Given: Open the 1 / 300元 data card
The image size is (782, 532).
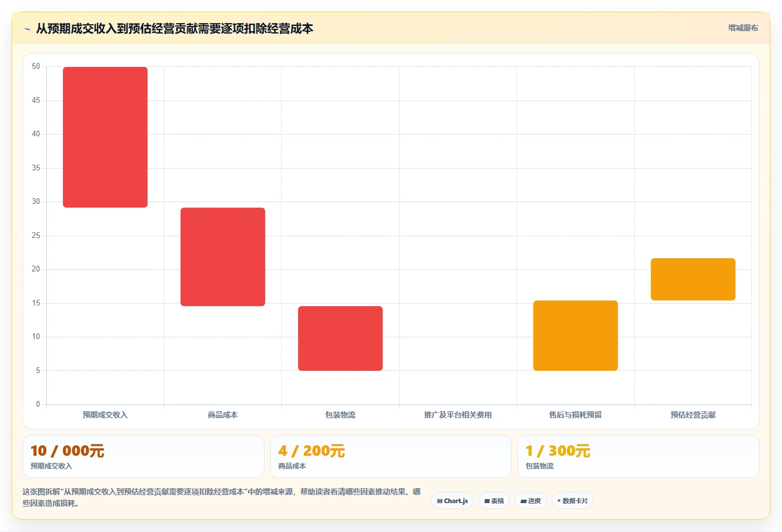Looking at the screenshot, I should (x=638, y=456).
